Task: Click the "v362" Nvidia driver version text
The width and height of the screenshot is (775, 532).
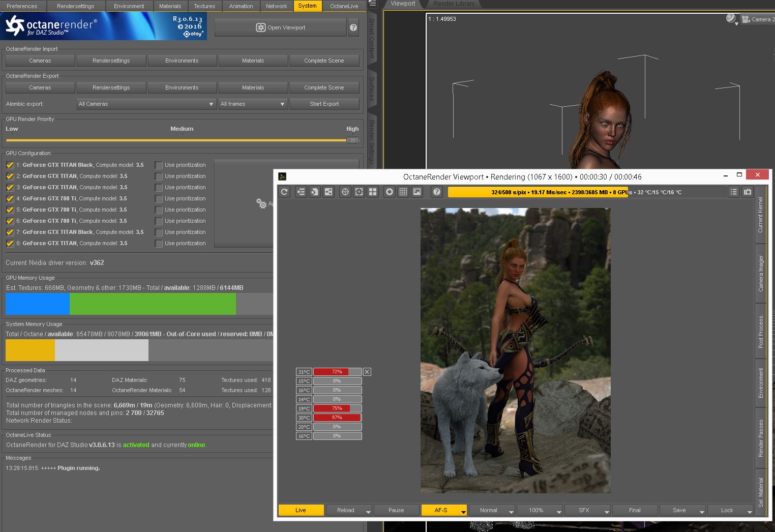Action: point(97,263)
